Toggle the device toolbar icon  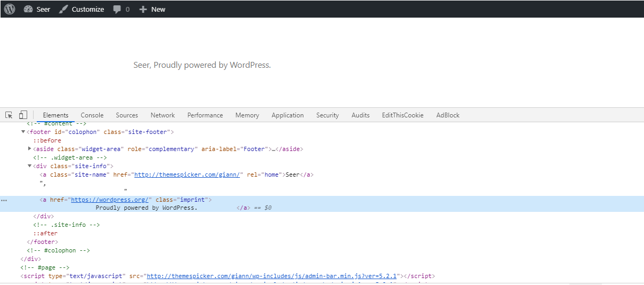point(23,115)
